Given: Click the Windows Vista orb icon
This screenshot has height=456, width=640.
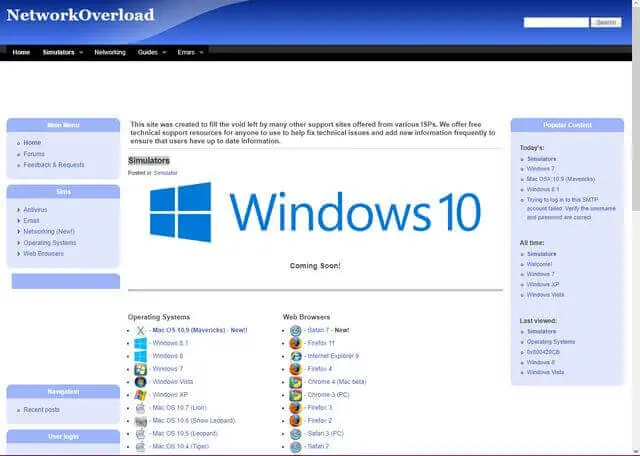Looking at the screenshot, I should [140, 382].
